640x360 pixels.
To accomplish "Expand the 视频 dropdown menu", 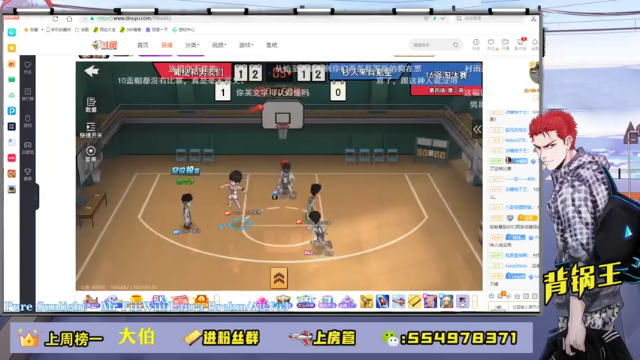I will 219,45.
